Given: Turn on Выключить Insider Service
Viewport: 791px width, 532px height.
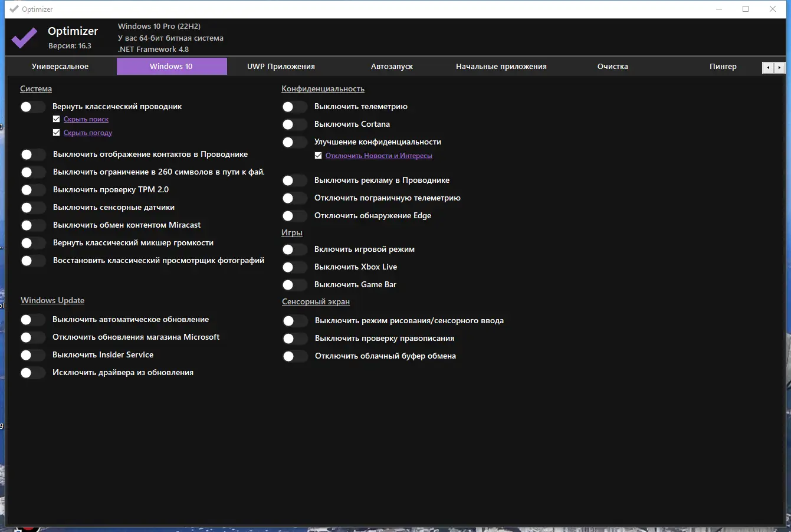Looking at the screenshot, I should [x=33, y=355].
